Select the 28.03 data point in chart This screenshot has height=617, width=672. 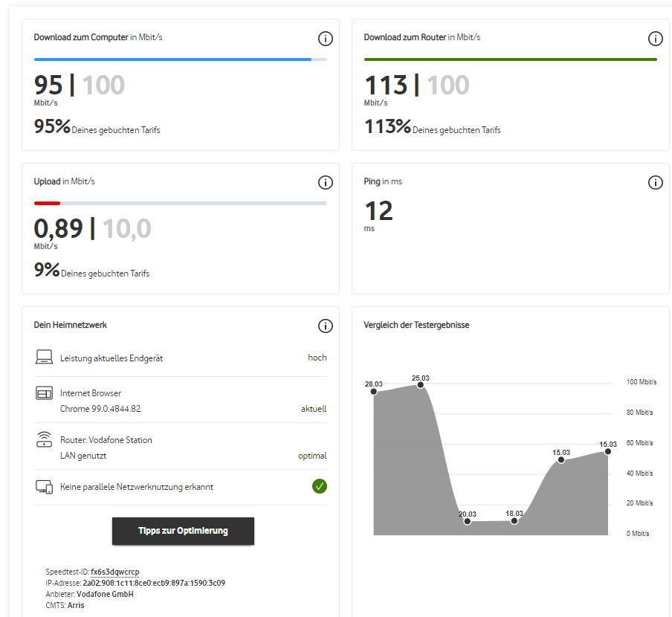374,391
